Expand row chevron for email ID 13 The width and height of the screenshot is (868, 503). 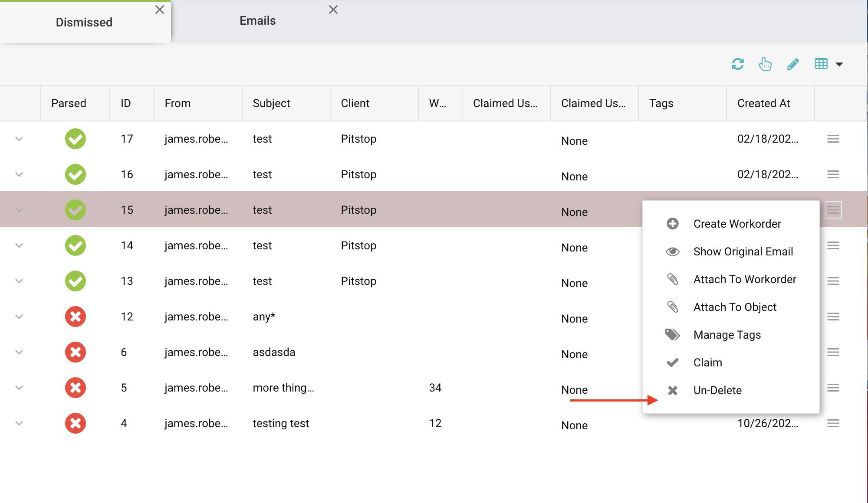click(19, 281)
